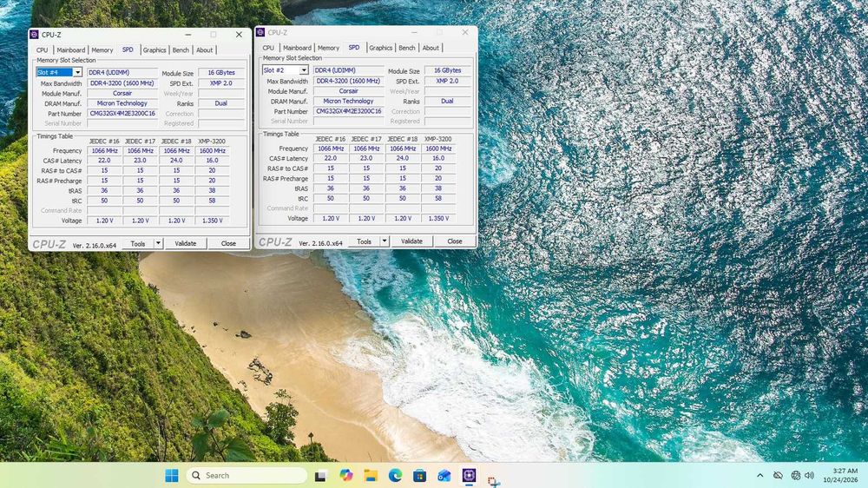Screen dimensions: 868x488
Task: Open the Windows Start menu
Action: (x=172, y=475)
